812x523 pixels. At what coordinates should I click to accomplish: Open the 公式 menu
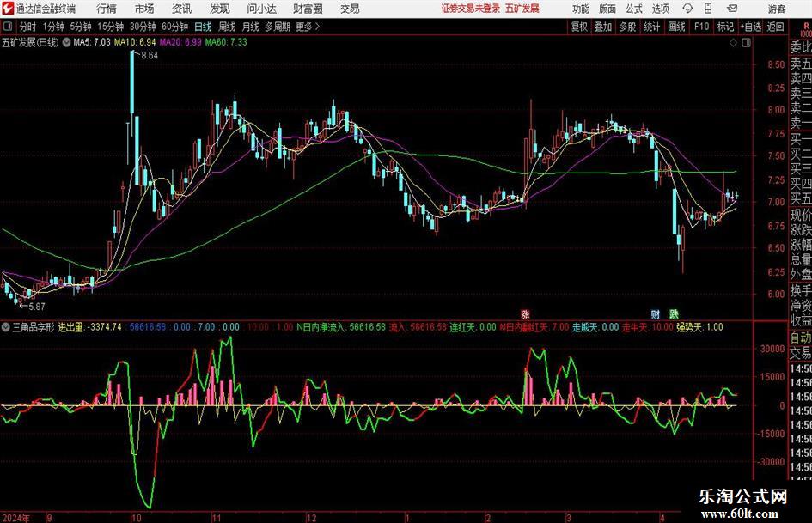tap(634, 9)
